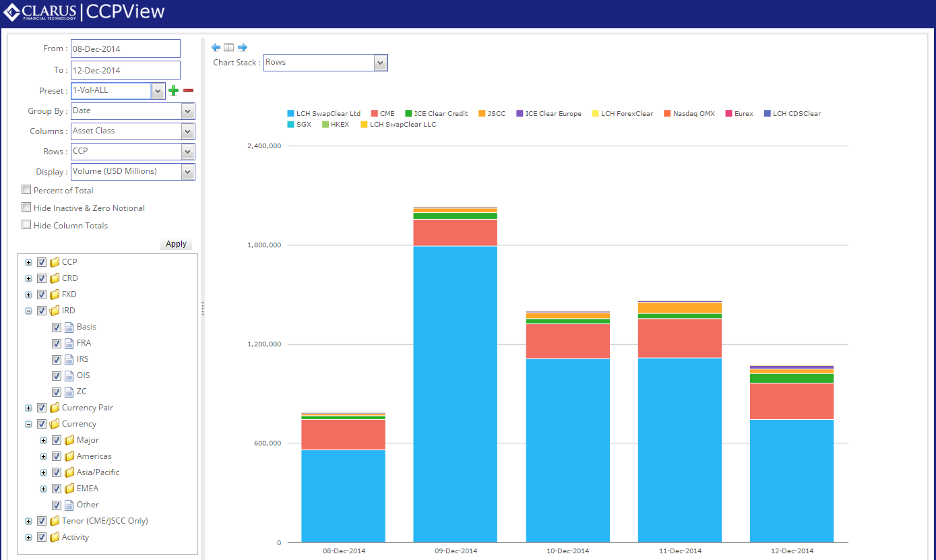Click the Currency folder icon

55,424
